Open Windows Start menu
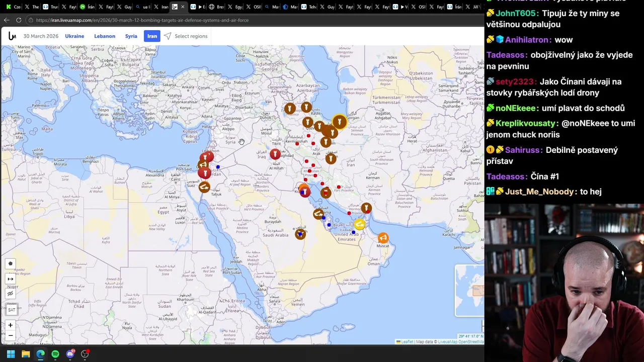644x362 pixels. 11,354
